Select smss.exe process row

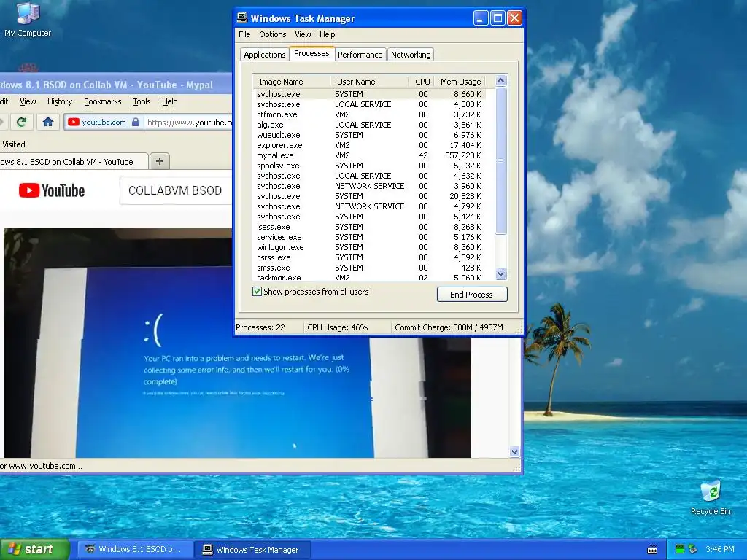click(x=370, y=268)
